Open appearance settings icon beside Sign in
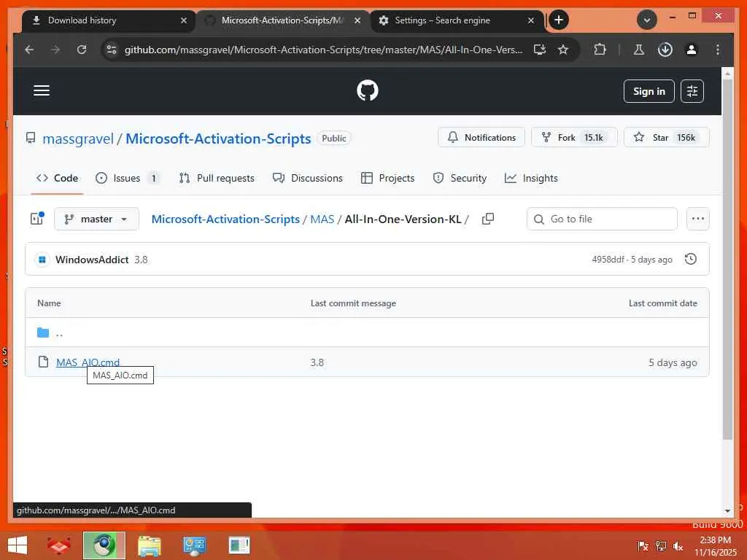 point(692,91)
